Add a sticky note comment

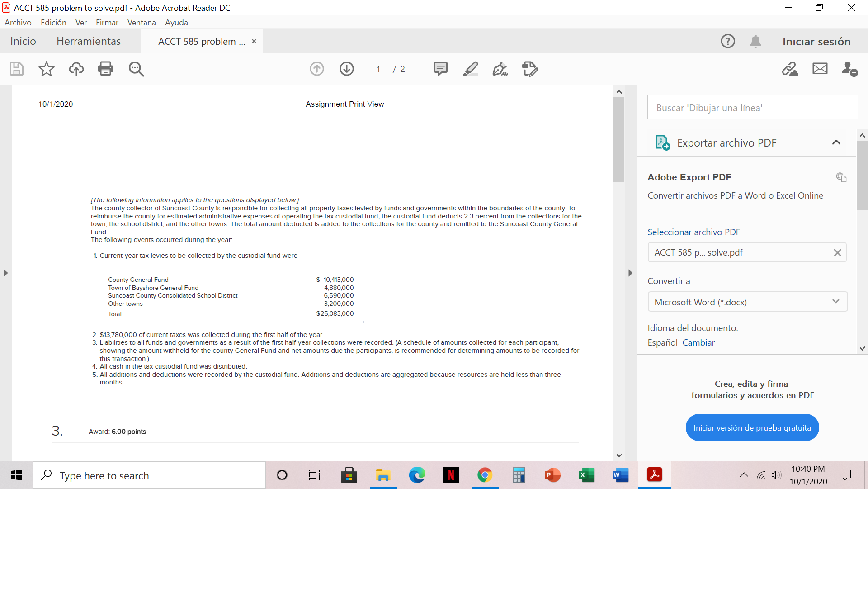click(441, 69)
